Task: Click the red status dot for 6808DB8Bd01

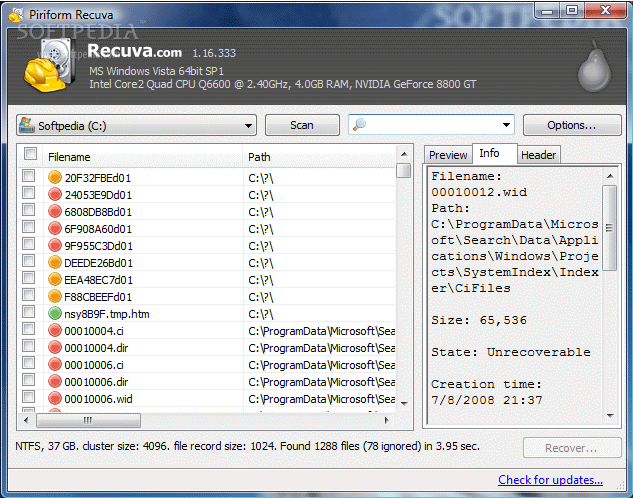Action: click(54, 211)
